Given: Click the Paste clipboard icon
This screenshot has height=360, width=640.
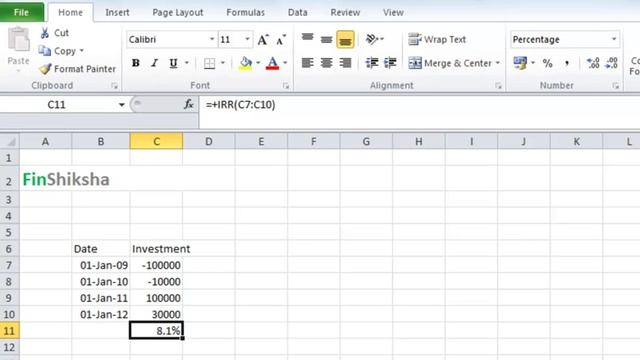Looking at the screenshot, I should tap(18, 40).
